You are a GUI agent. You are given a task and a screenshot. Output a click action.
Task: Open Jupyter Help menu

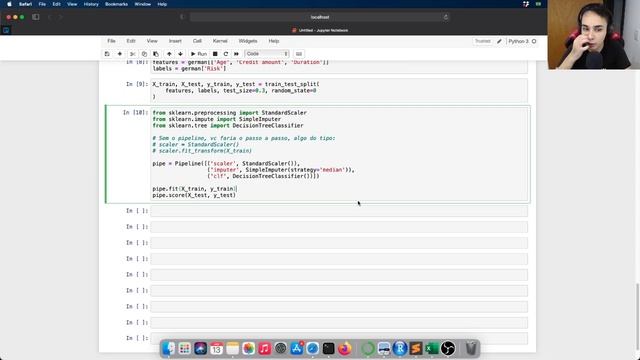pos(273,41)
